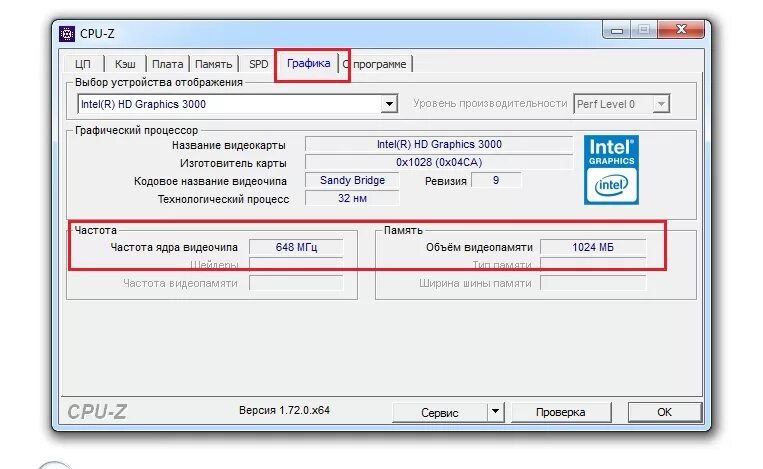This screenshot has width=763, height=469.
Task: Open the О программе tab
Action: coord(376,64)
